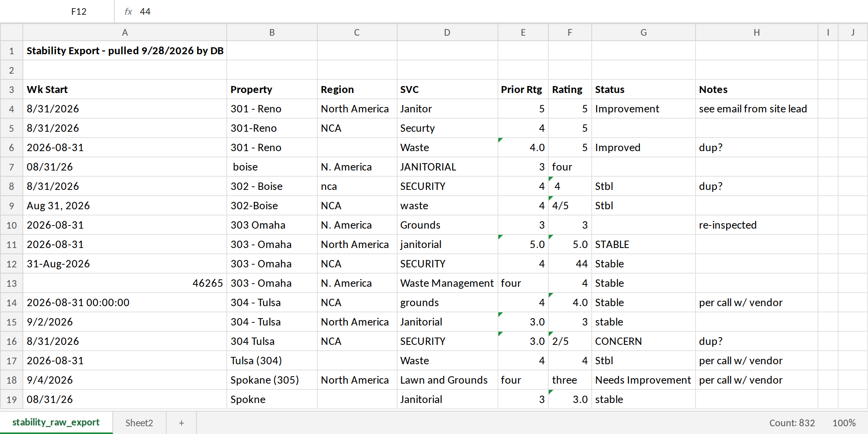Click the 'Lawn and Grounds' cell
Screen dimensions: 868x434
448,380
